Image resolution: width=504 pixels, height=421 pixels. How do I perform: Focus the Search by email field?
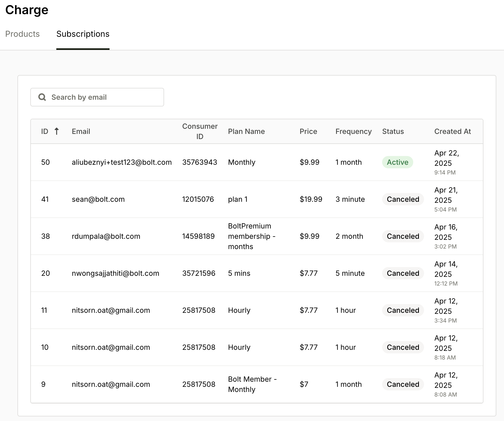[x=97, y=97]
